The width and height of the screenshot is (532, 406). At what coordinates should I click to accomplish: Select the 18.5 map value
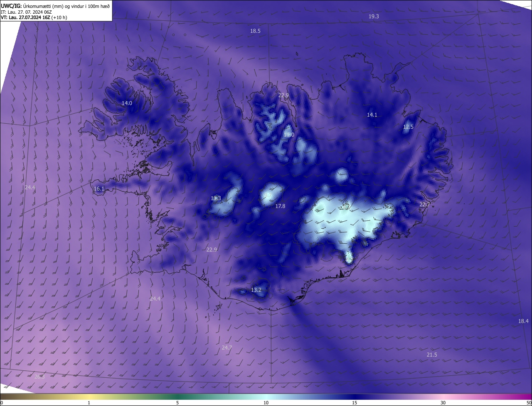click(x=255, y=31)
